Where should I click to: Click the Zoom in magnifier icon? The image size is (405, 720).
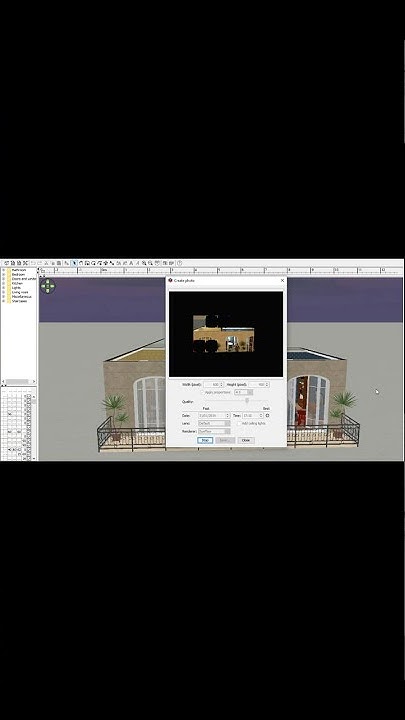pyautogui.click(x=144, y=263)
